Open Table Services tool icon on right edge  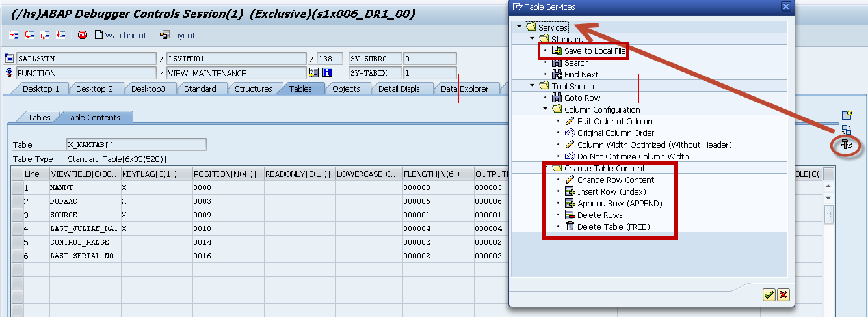click(847, 145)
